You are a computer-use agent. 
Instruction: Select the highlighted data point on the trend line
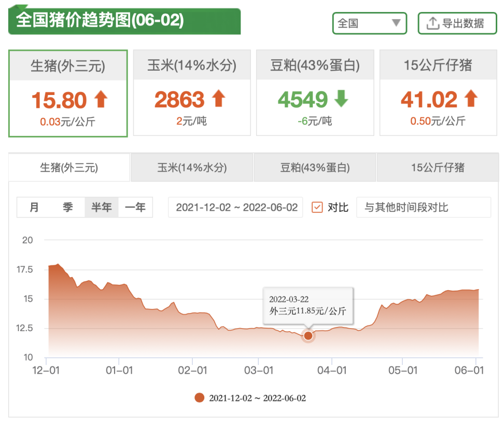[307, 336]
